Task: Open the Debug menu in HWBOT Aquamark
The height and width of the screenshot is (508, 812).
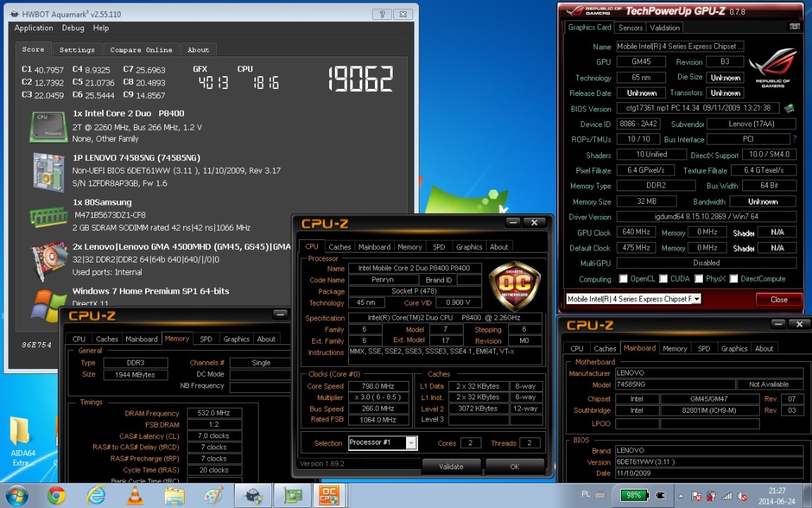Action: pos(73,28)
